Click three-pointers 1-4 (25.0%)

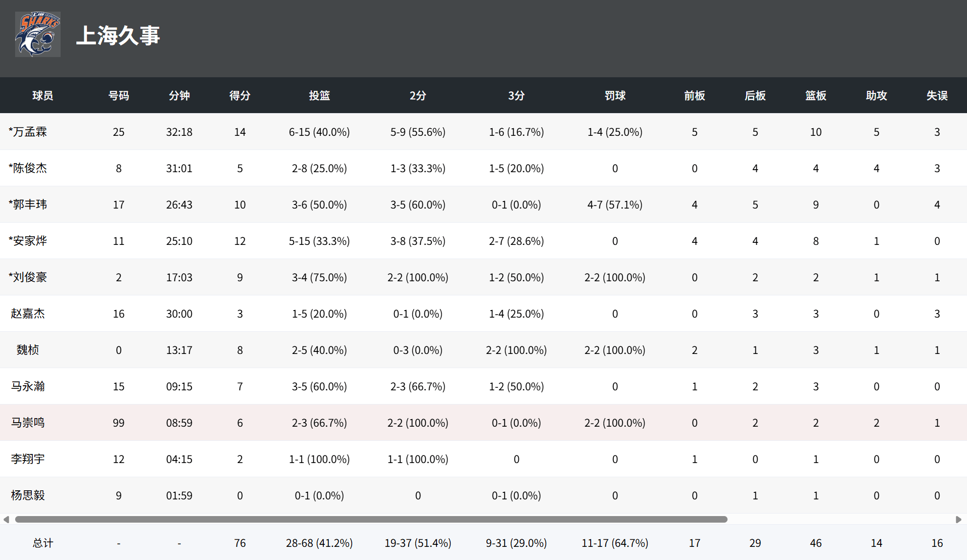[x=516, y=314]
